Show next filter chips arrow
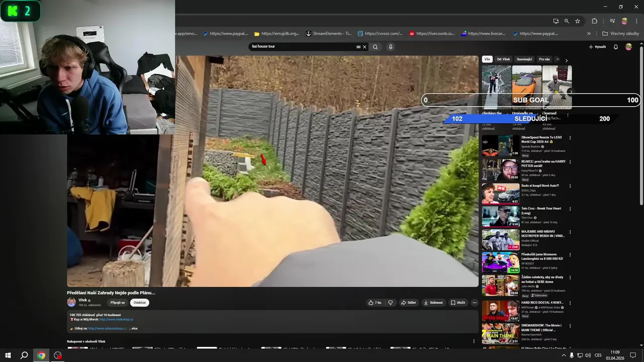The width and height of the screenshot is (644, 362). [x=566, y=60]
